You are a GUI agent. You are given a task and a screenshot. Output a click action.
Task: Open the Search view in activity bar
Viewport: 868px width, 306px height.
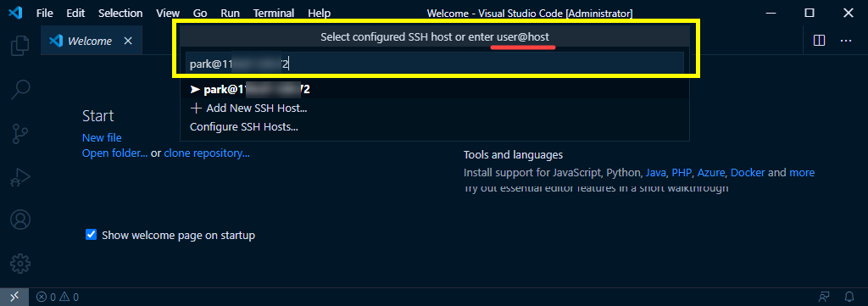[20, 89]
